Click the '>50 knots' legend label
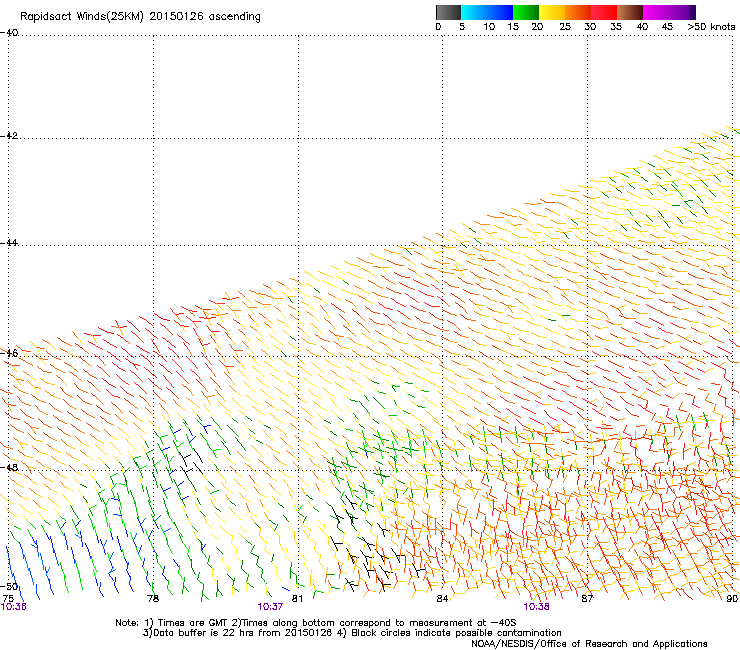 (711, 27)
